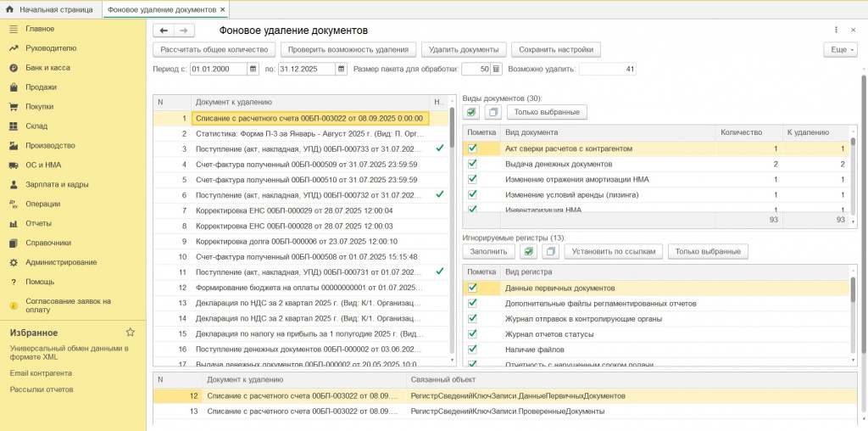Toggle checkbox for Акт сверки расчетов с контрагентом

point(472,148)
